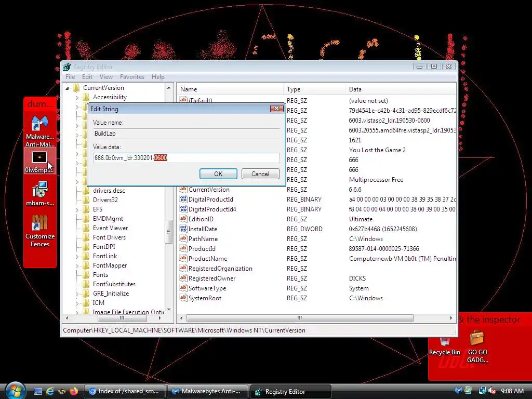Expand the GRE_Initialize key

(77, 294)
